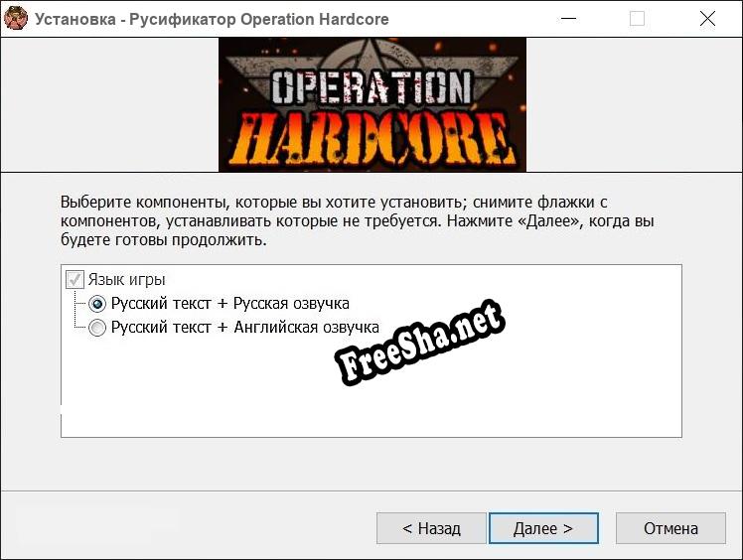Continue with the Далее button
743x560 pixels.
click(543, 528)
